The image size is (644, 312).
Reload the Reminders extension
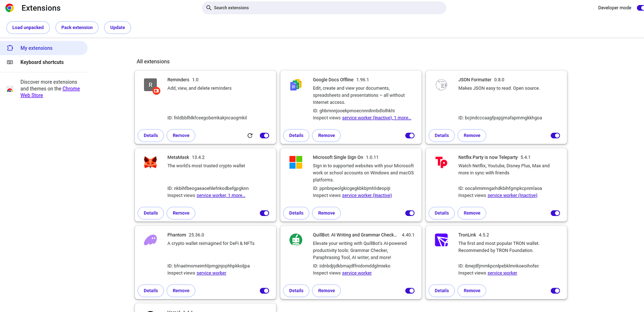250,136
